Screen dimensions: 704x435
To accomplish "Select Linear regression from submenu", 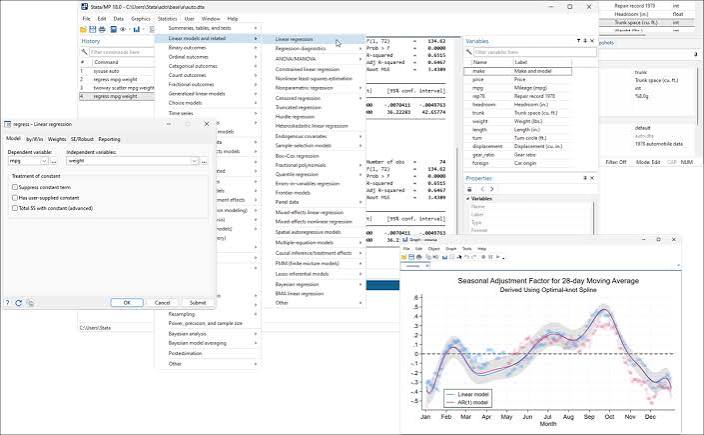I will tap(314, 39).
